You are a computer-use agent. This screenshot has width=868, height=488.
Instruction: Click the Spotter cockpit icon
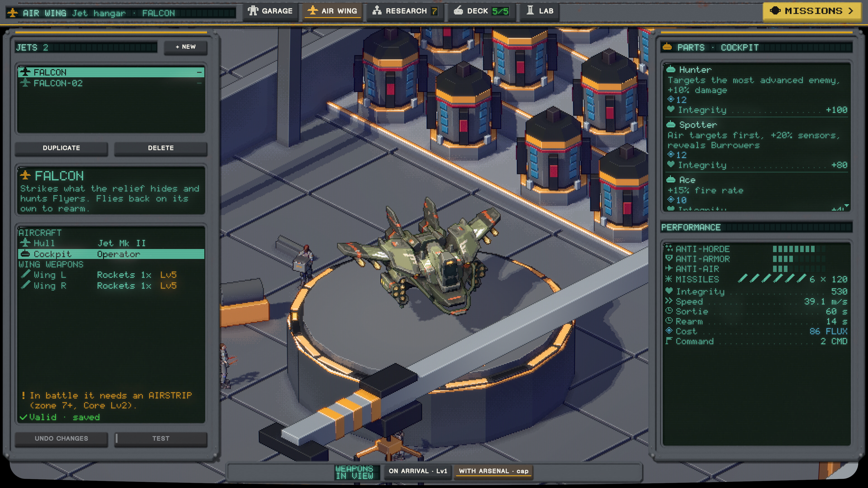coord(671,125)
